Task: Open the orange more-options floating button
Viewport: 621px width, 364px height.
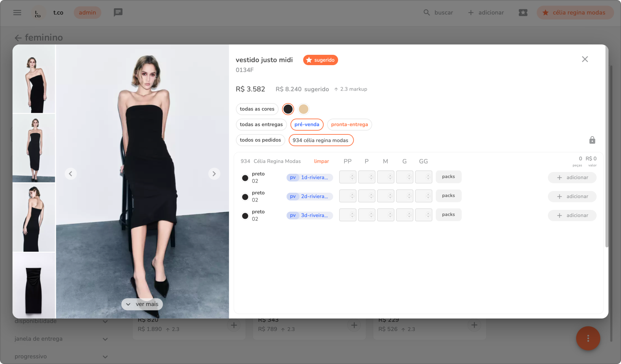Action: pyautogui.click(x=588, y=338)
